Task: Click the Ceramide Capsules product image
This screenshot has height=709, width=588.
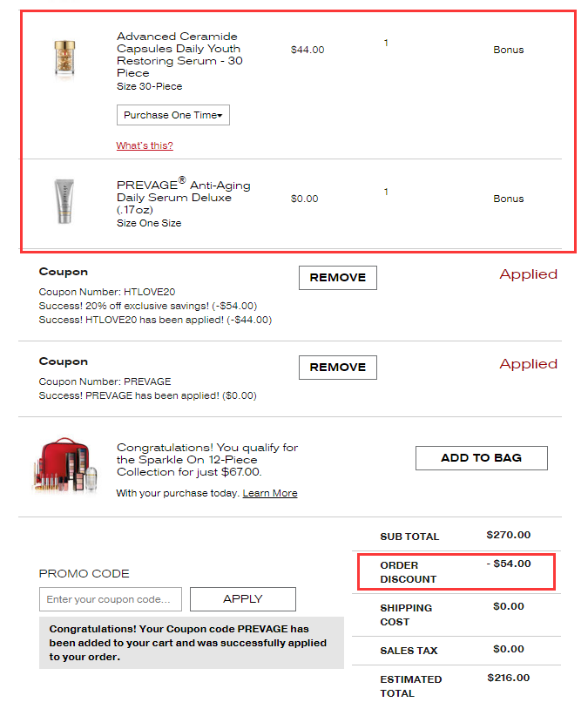Action: pos(64,60)
